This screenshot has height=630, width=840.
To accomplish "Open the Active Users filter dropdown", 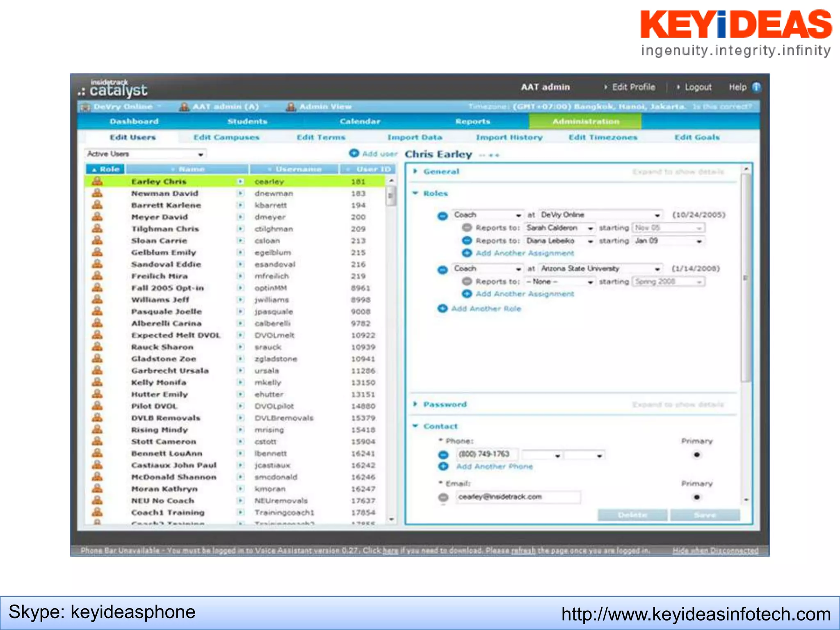I will [145, 154].
